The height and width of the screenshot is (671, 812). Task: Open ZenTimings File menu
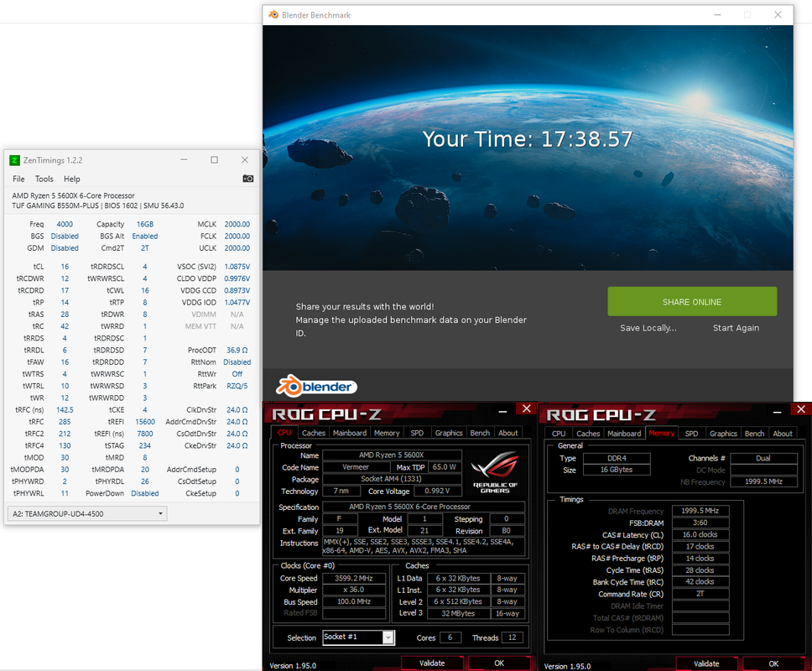click(x=18, y=179)
